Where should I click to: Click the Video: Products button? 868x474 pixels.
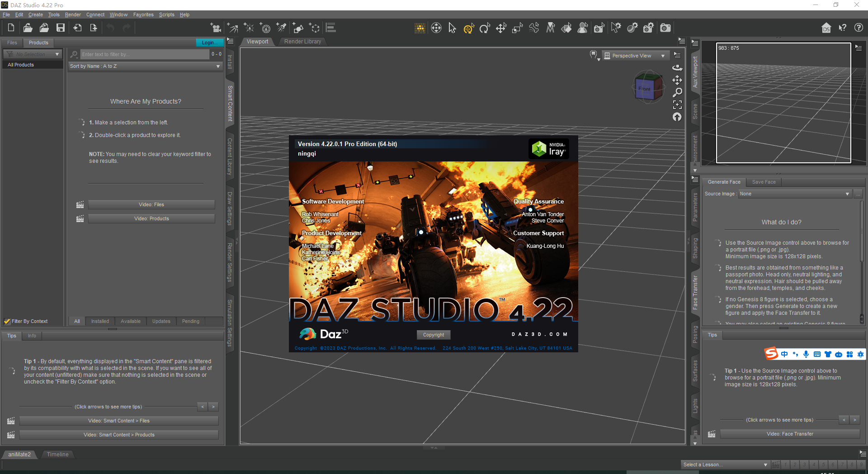pos(151,218)
